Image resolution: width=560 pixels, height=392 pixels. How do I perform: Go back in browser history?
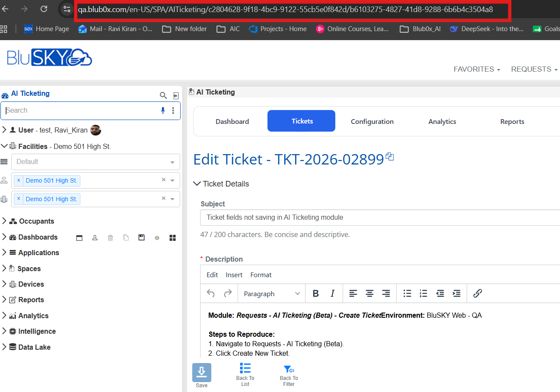pyautogui.click(x=6, y=9)
